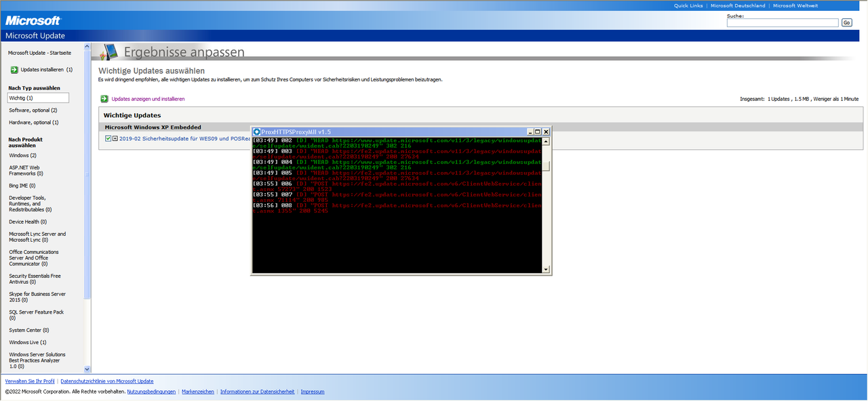Click console log entry 002 HEAD line

coord(397,143)
